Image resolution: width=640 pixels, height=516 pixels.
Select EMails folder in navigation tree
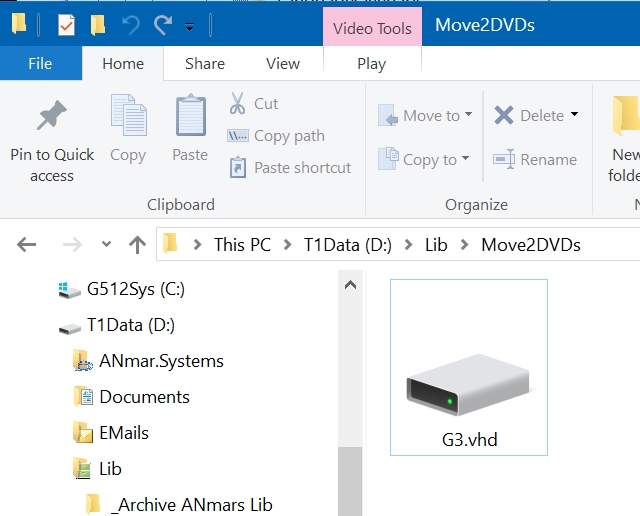pos(124,433)
